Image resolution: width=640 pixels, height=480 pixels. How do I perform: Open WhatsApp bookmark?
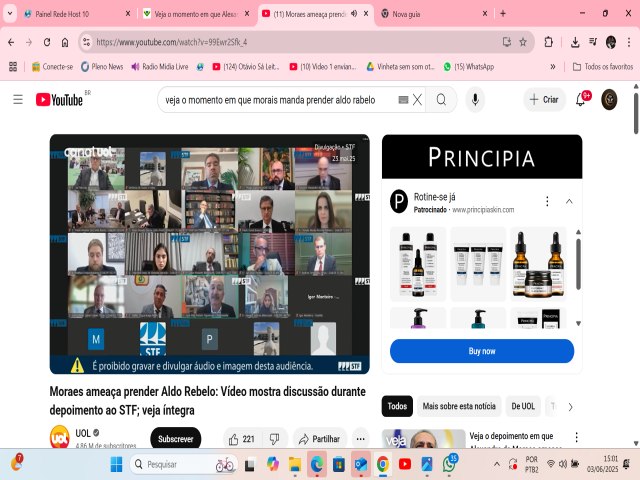point(469,67)
